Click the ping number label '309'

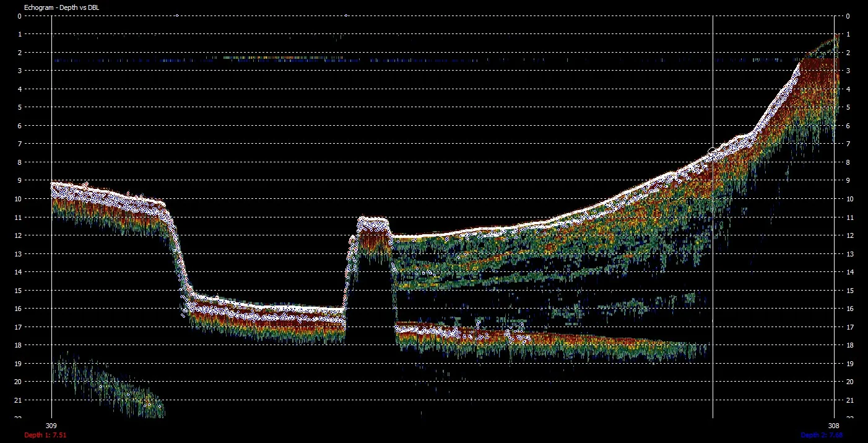click(x=51, y=426)
